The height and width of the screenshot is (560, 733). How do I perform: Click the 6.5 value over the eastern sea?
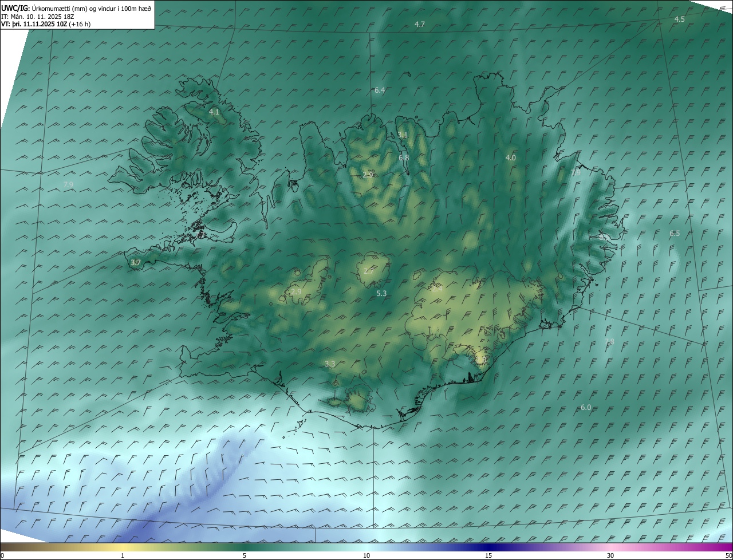point(675,233)
